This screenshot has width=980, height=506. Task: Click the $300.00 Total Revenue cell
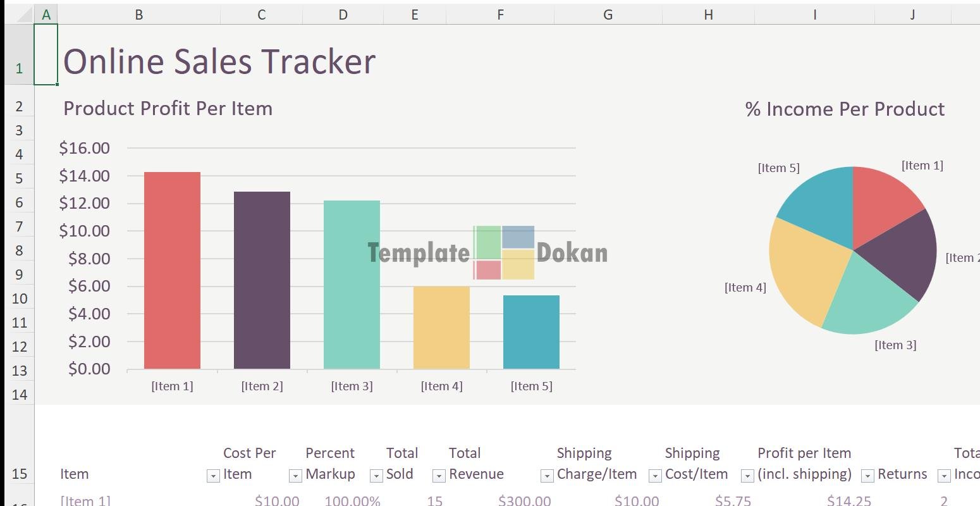(x=524, y=500)
